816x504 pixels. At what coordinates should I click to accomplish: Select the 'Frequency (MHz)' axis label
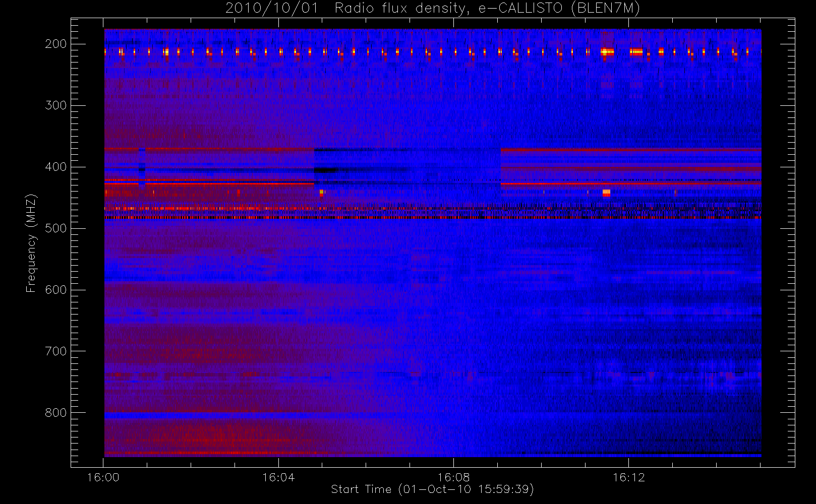click(x=31, y=243)
